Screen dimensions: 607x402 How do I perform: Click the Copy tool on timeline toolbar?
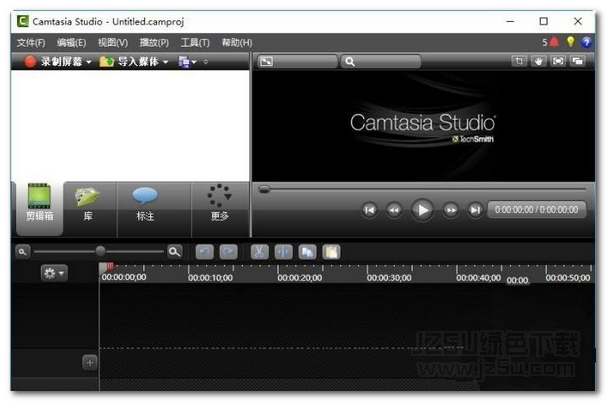point(307,252)
